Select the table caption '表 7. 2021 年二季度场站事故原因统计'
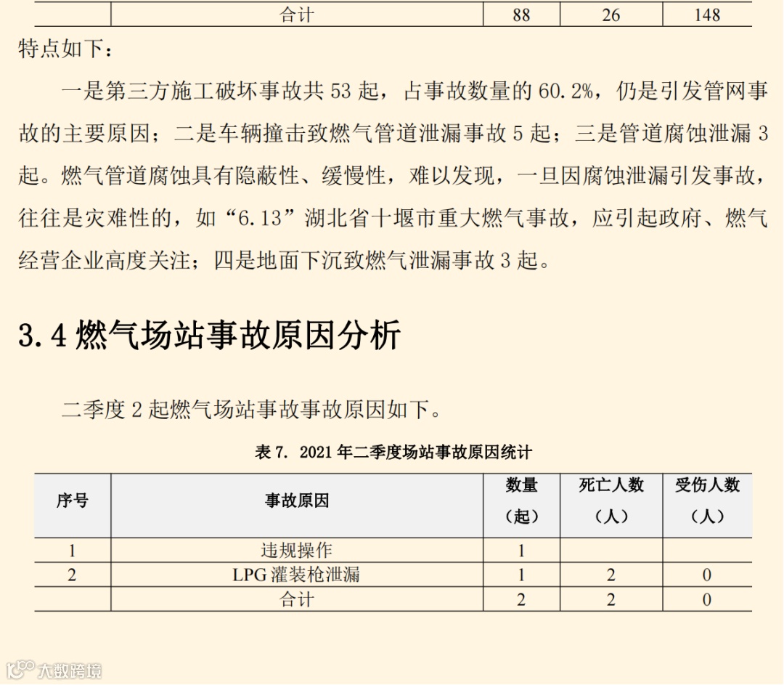 tap(393, 452)
